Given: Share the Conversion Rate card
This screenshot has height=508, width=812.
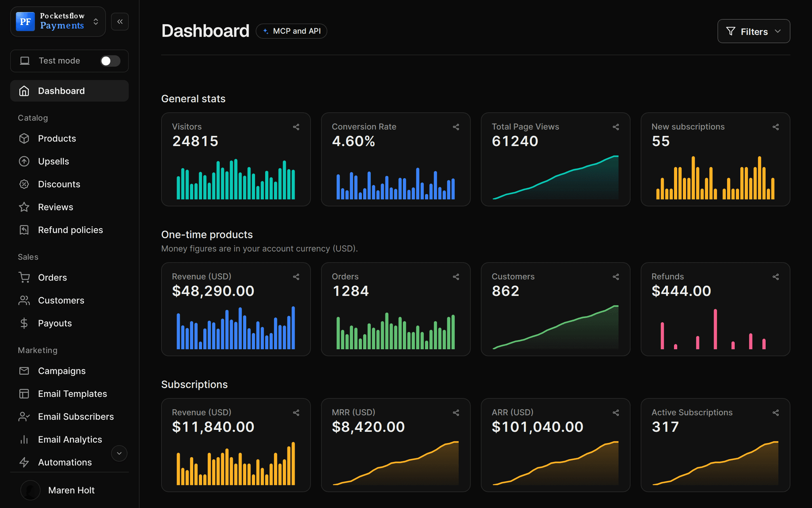Looking at the screenshot, I should (x=456, y=127).
